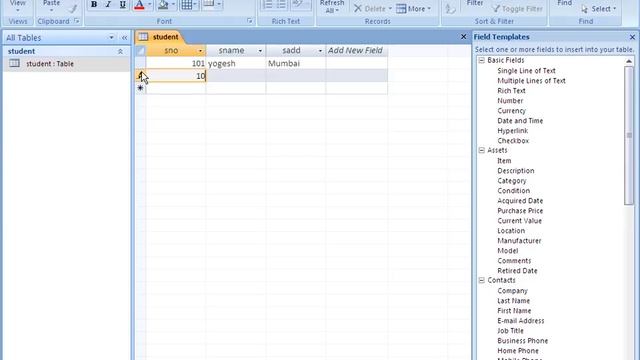Click the new record asterisk row selector
This screenshot has height=360, width=640.
[x=140, y=88]
